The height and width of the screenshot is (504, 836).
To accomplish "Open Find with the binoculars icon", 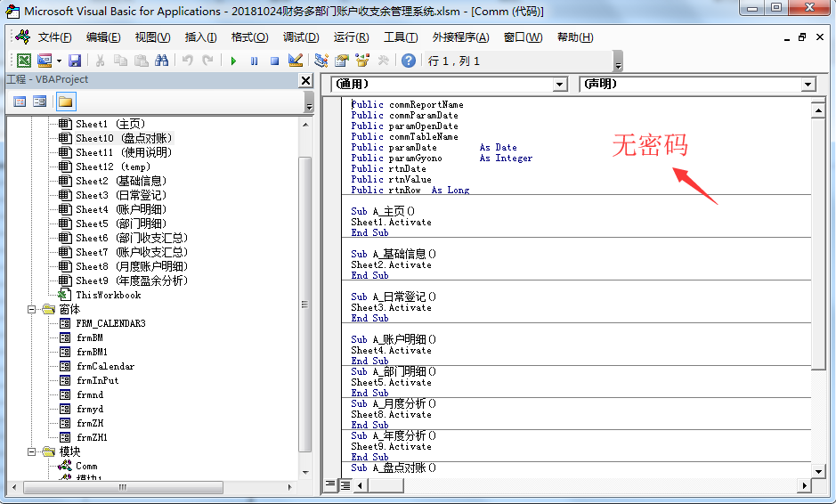I will (x=161, y=61).
